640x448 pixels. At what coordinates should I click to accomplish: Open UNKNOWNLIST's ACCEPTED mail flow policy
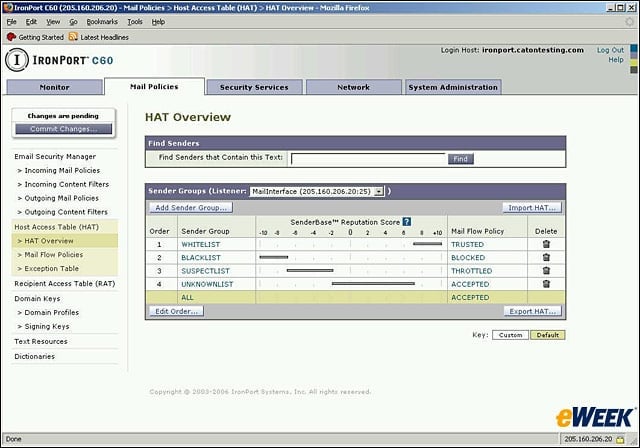click(470, 284)
